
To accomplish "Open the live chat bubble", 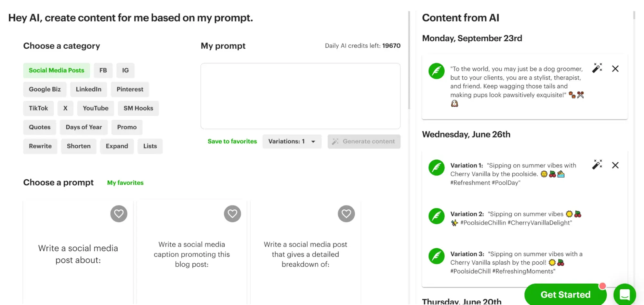I will pyautogui.click(x=624, y=294).
